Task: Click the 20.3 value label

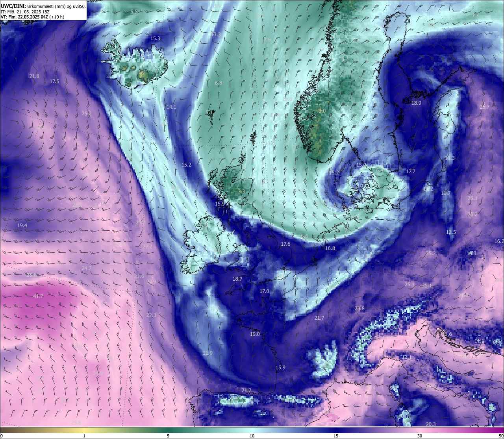Action: 431,424
